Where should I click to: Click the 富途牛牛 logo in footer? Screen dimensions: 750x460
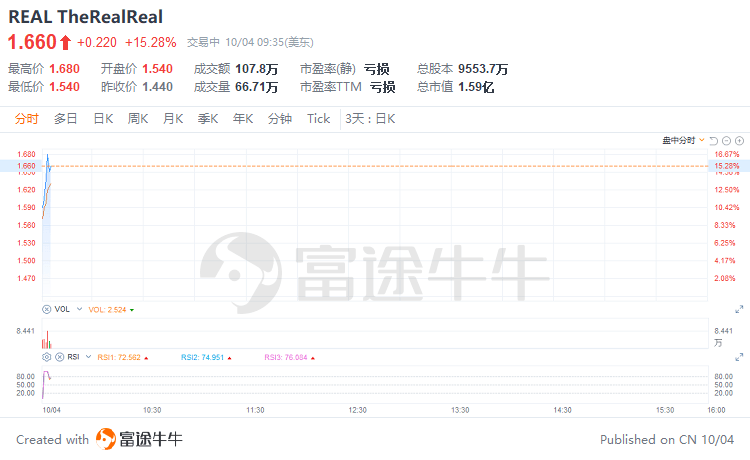point(139,439)
